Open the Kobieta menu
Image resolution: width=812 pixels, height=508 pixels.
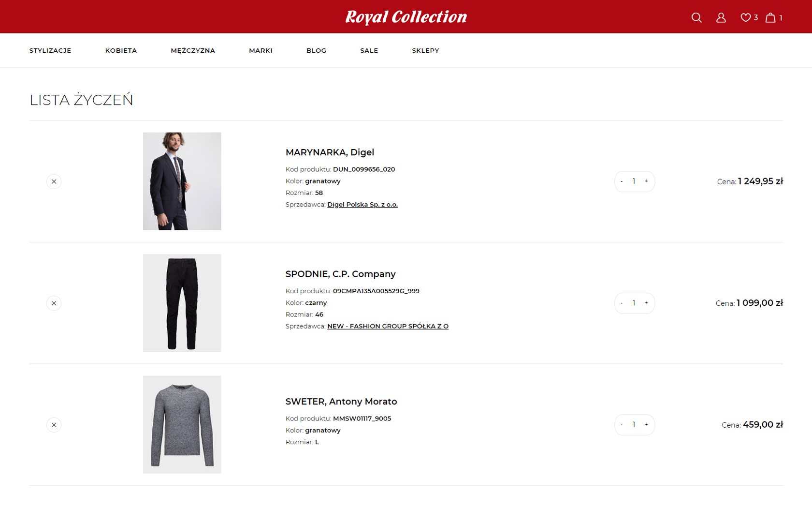click(121, 50)
